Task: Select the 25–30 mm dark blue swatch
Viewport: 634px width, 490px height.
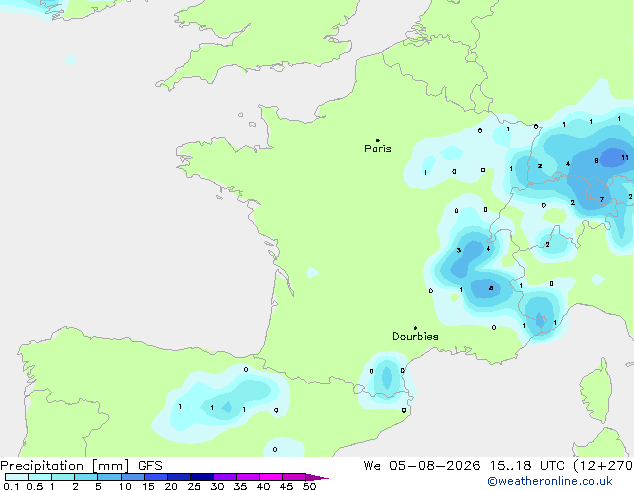Action: point(201,477)
